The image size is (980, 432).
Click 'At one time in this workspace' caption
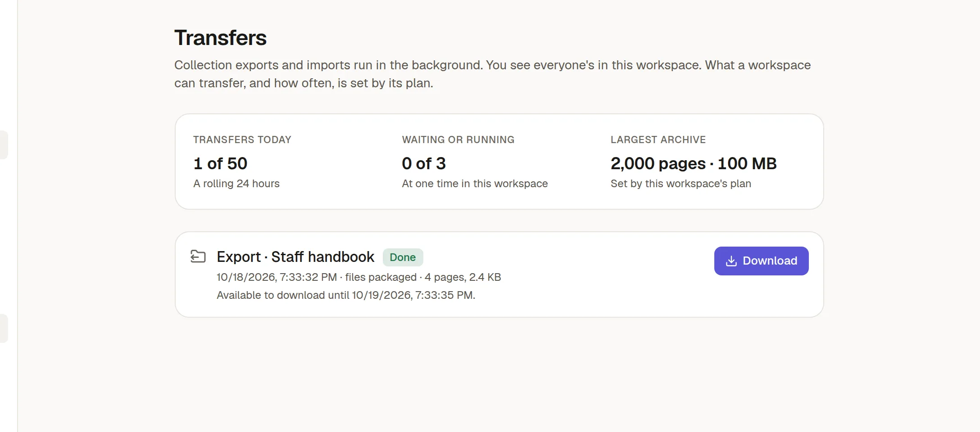point(475,184)
